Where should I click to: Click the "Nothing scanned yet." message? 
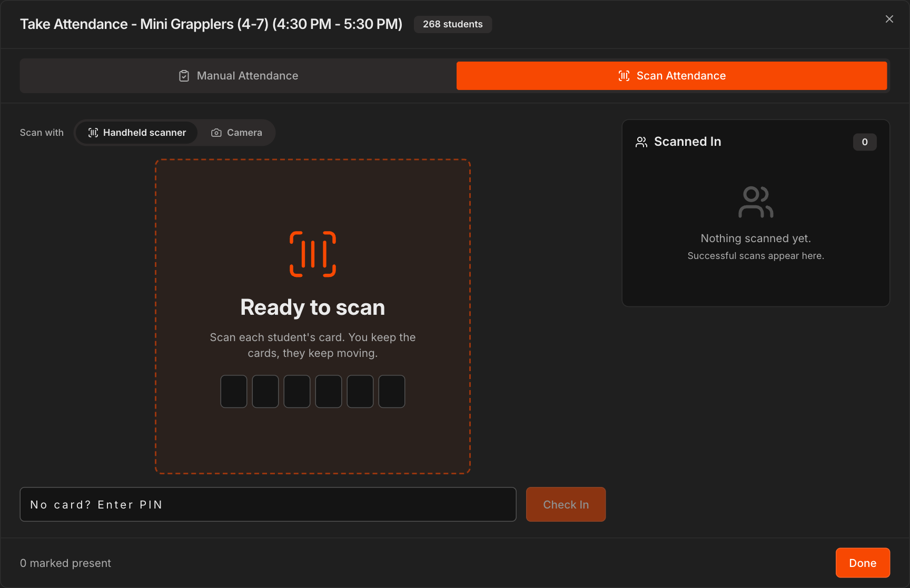[756, 238]
